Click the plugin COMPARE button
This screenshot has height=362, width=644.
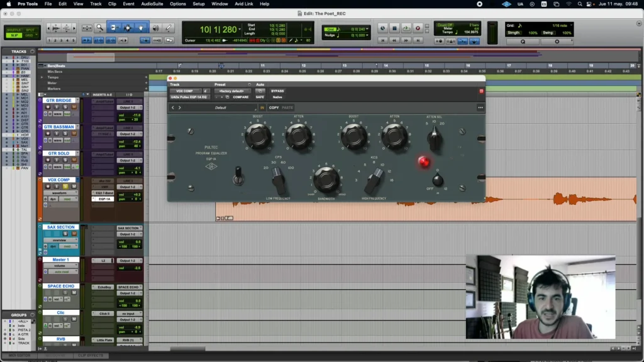tap(241, 97)
